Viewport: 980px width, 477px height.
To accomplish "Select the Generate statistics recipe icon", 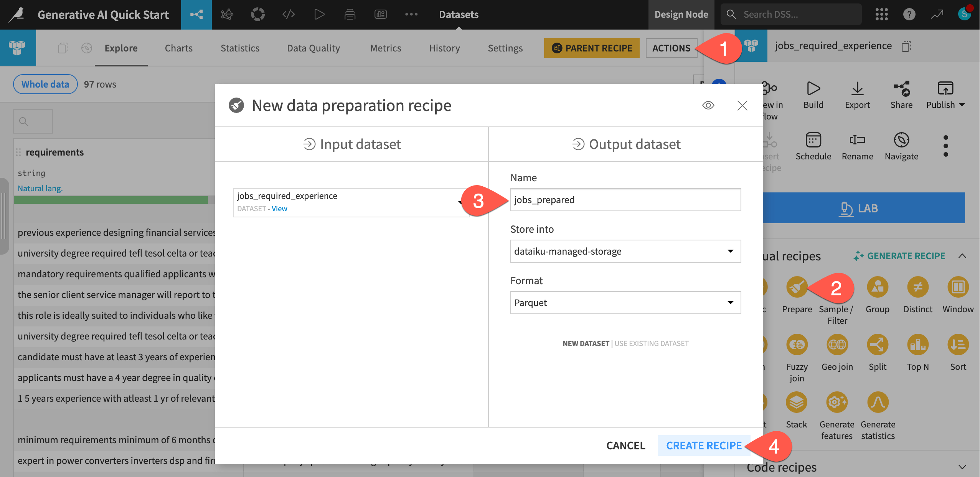I will coord(878,402).
